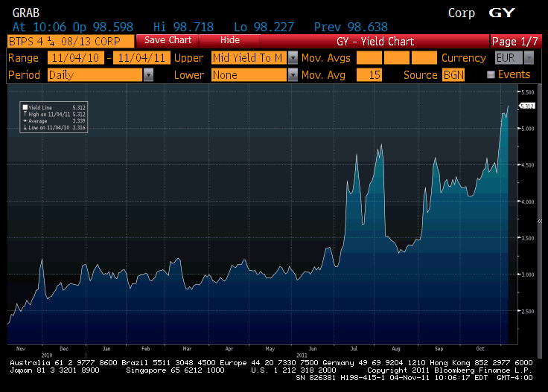Open the Currency EUR dropdown arrow
This screenshot has width=548, height=392.
[529, 57]
